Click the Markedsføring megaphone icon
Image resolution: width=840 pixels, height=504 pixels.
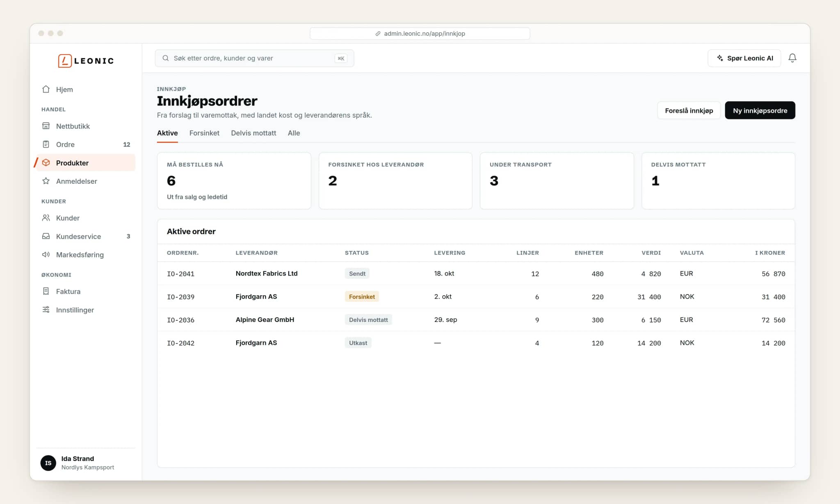[x=46, y=255]
